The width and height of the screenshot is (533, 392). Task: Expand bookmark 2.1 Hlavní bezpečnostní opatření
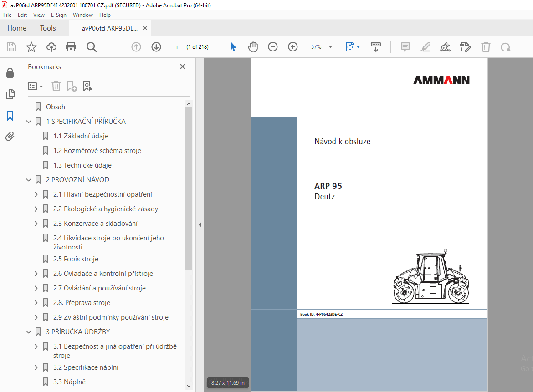point(36,193)
